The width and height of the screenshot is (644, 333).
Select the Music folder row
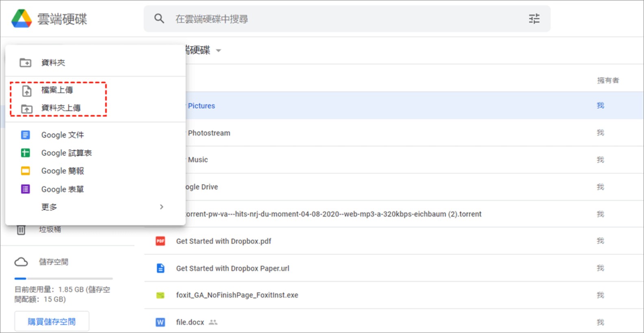[x=414, y=160]
